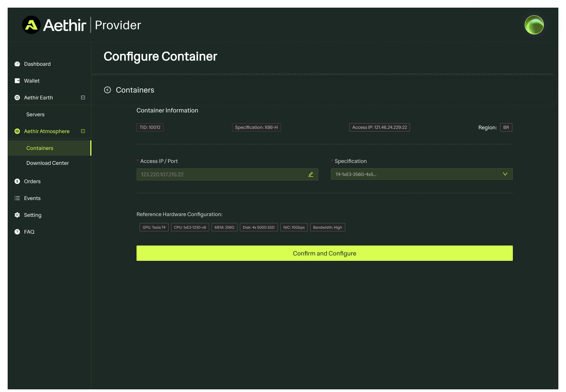The height and width of the screenshot is (392, 566).
Task: Click the FAQ question mark icon
Action: (x=17, y=232)
